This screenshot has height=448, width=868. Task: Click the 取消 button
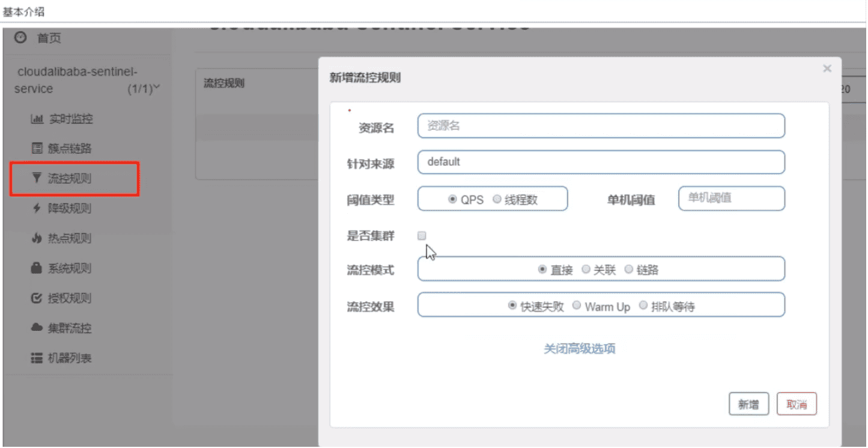pos(797,405)
